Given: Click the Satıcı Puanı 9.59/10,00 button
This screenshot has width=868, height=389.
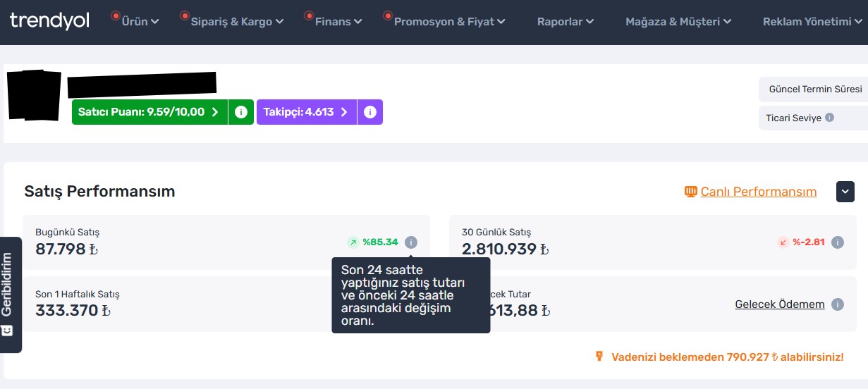Looking at the screenshot, I should (x=149, y=112).
